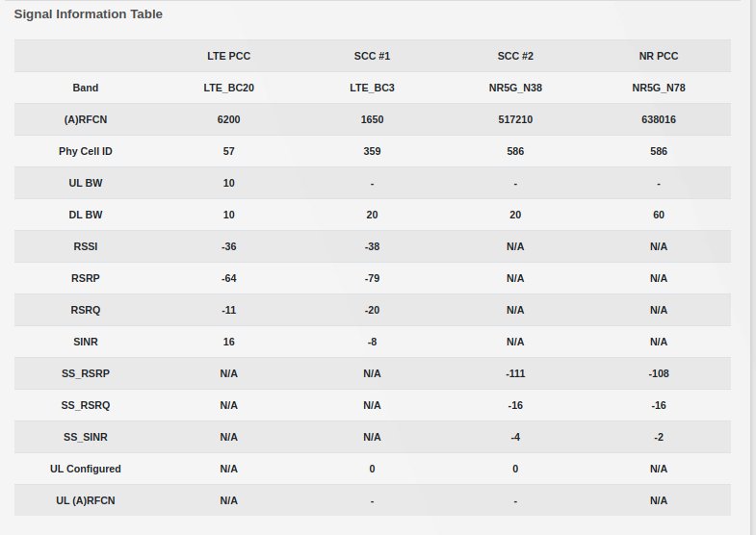Click the SINR row label
The height and width of the screenshot is (535, 756).
pos(86,342)
